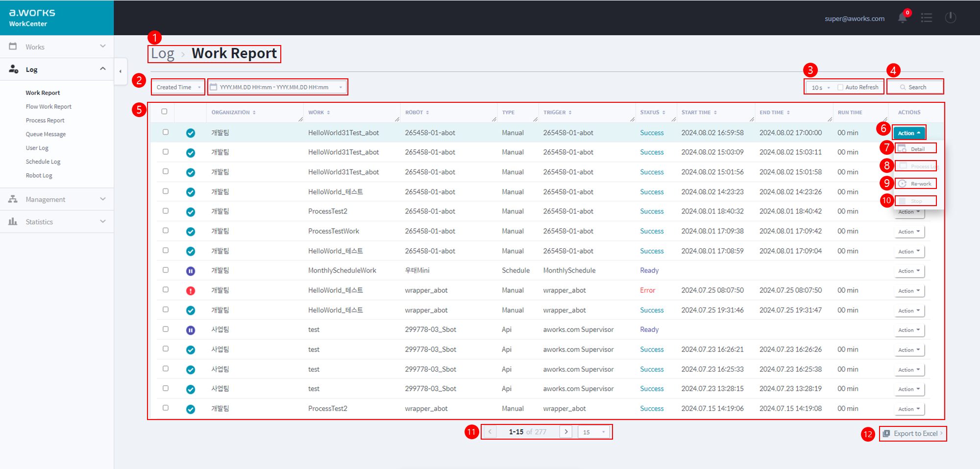980x469 pixels.
Task: Sort by WORK column arrows
Action: point(328,113)
